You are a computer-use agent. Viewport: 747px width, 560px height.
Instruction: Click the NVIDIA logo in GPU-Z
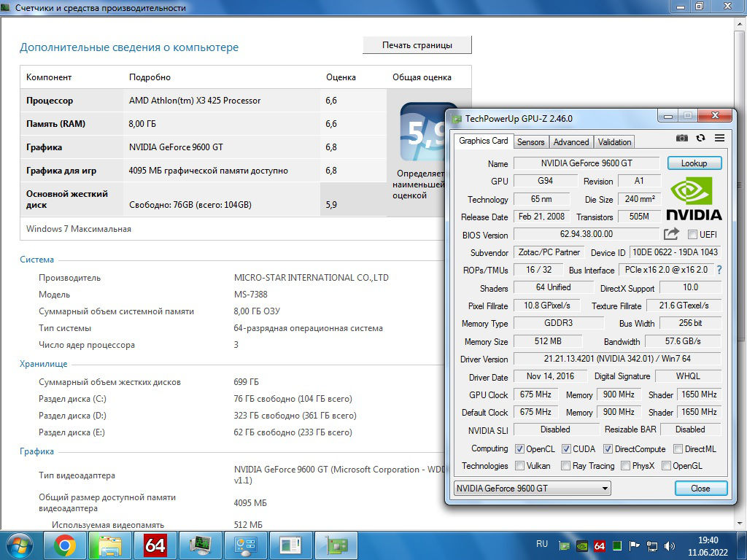point(694,198)
